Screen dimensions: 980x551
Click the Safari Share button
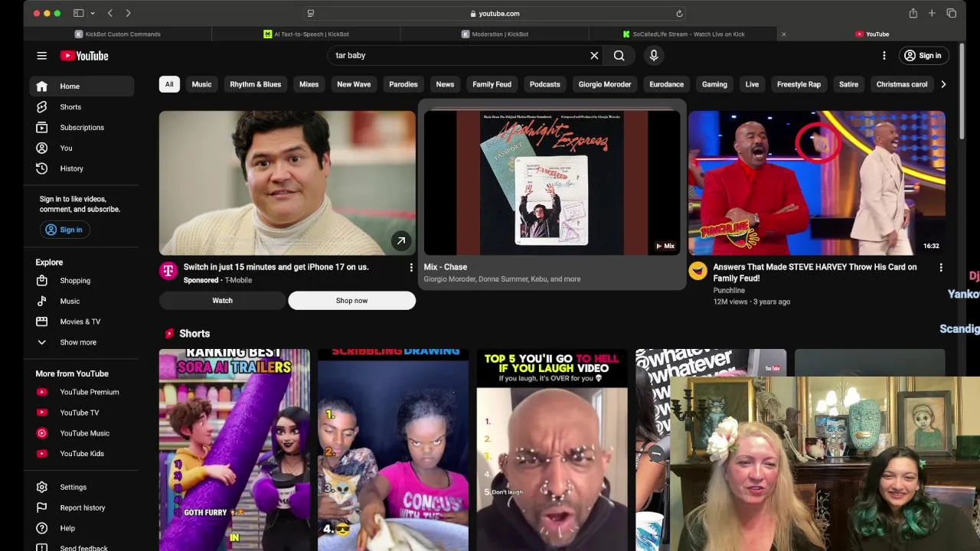[x=913, y=13]
